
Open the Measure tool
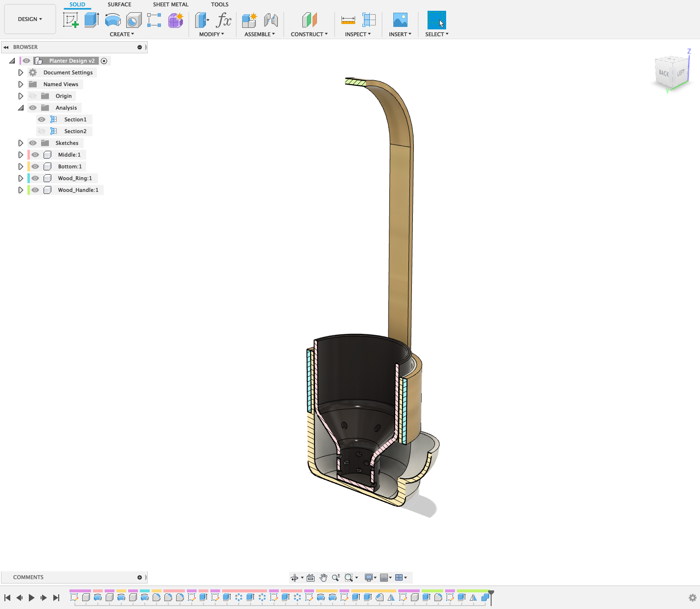pyautogui.click(x=348, y=20)
